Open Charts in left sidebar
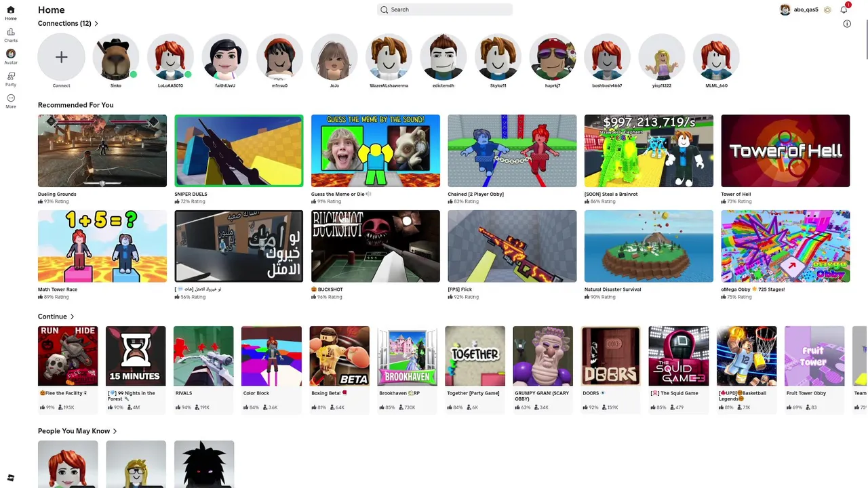Image resolution: width=868 pixels, height=488 pixels. (11, 35)
